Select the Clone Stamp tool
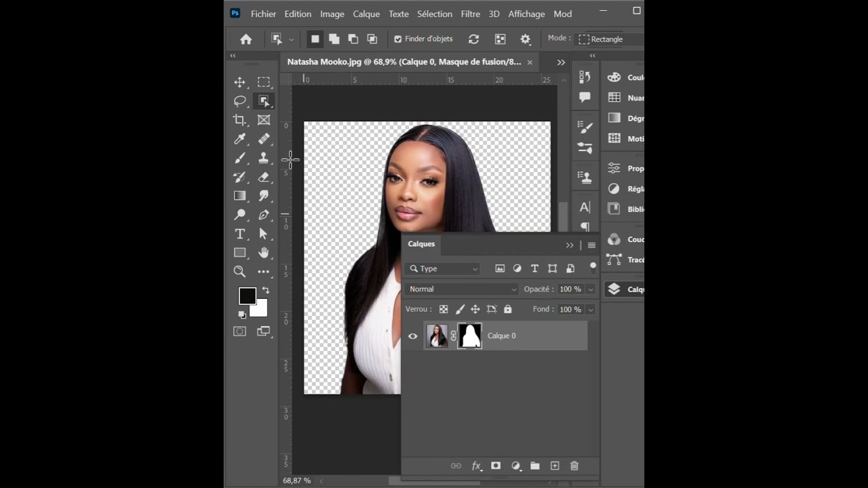868x488 pixels. pyautogui.click(x=264, y=158)
